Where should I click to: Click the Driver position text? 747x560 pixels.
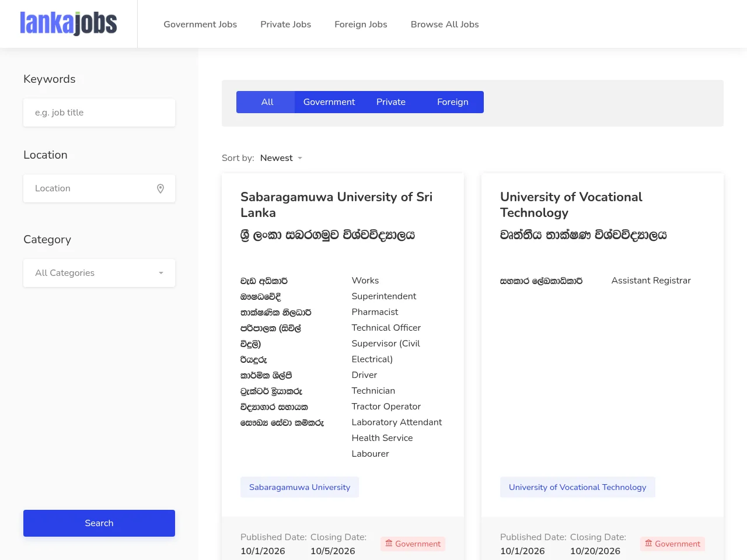pos(364,375)
